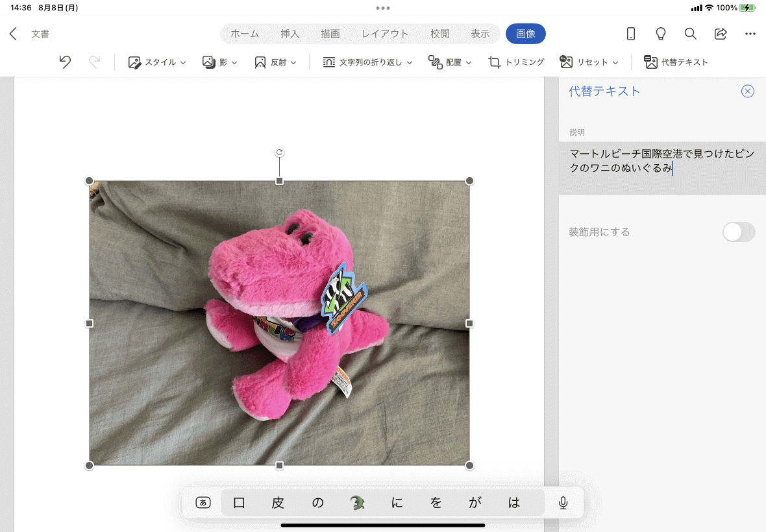766x532 pixels.
Task: Tap the dictation microphone icon
Action: (563, 503)
